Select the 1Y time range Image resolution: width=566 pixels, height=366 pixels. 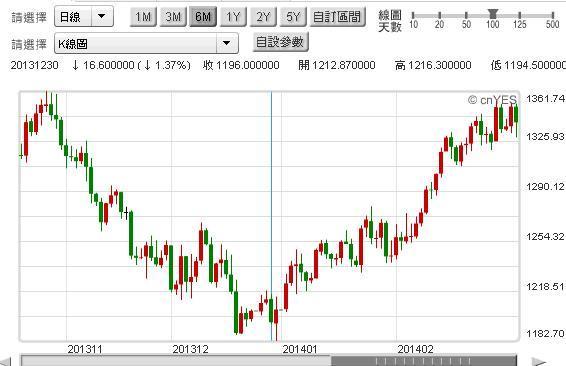coord(233,17)
